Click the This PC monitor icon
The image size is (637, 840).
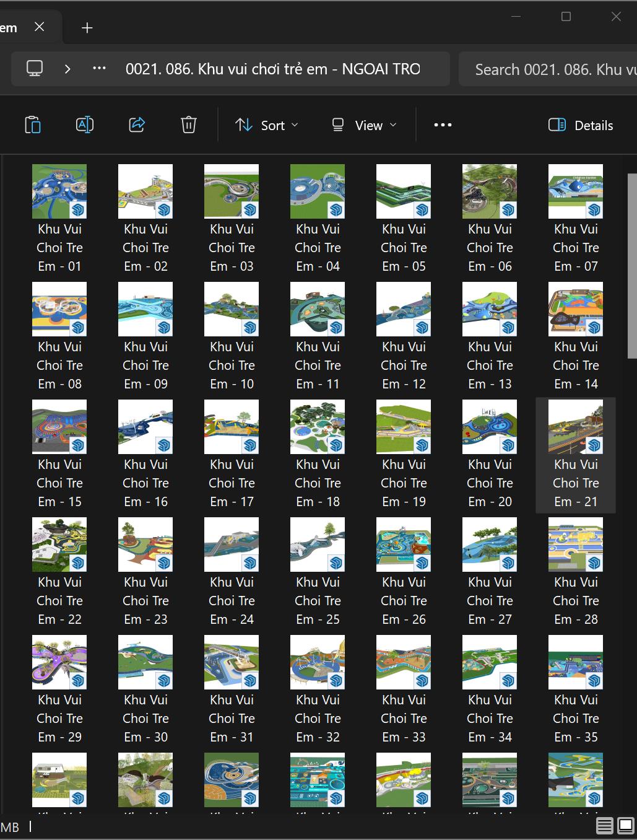pos(35,68)
